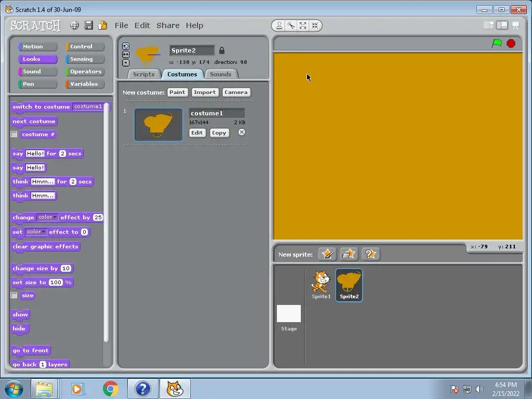
Task: Switch to full stage view mode
Action: tap(502, 25)
